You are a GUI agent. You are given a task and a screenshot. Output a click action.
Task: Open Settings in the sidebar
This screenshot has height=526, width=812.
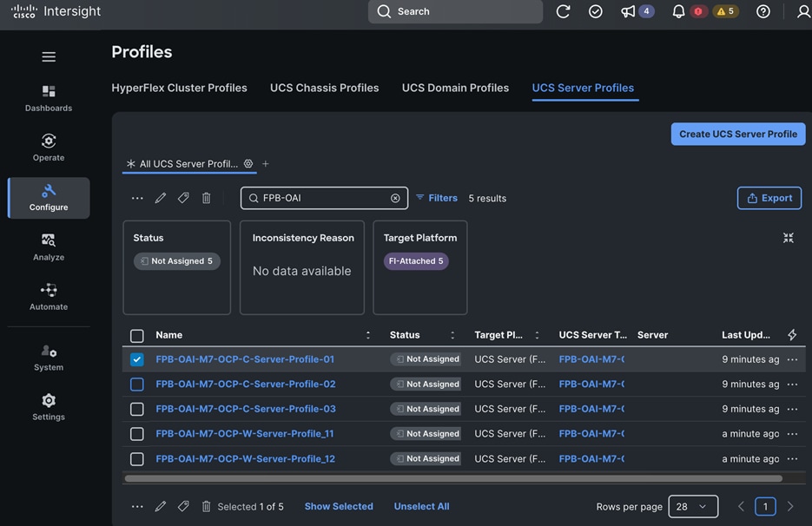(x=49, y=407)
